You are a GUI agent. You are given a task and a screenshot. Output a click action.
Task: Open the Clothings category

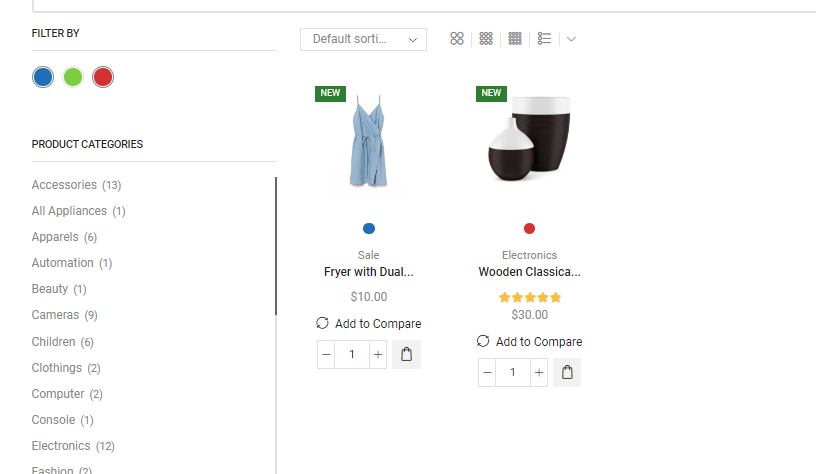click(57, 368)
